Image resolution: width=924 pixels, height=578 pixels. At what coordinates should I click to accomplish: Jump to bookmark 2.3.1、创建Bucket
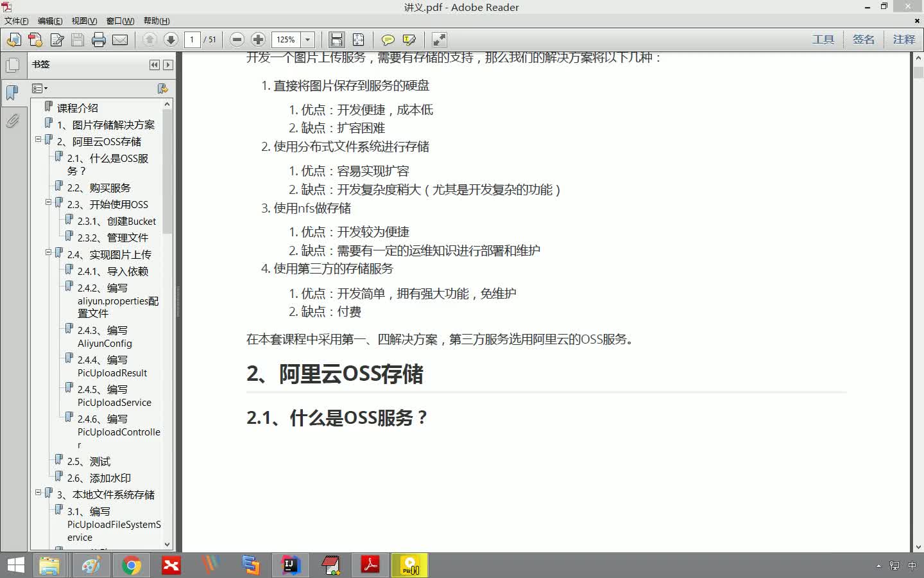click(x=117, y=221)
